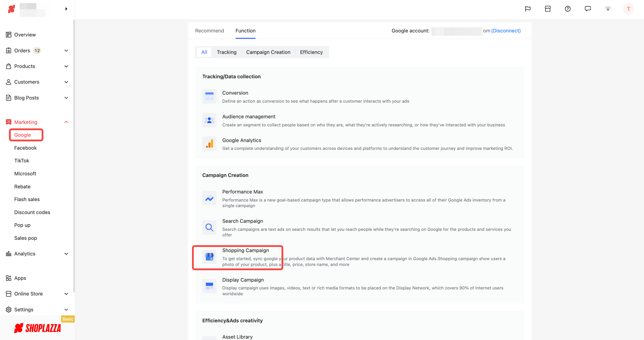
Task: Expand the Blog Posts menu chevron
Action: coord(66,98)
